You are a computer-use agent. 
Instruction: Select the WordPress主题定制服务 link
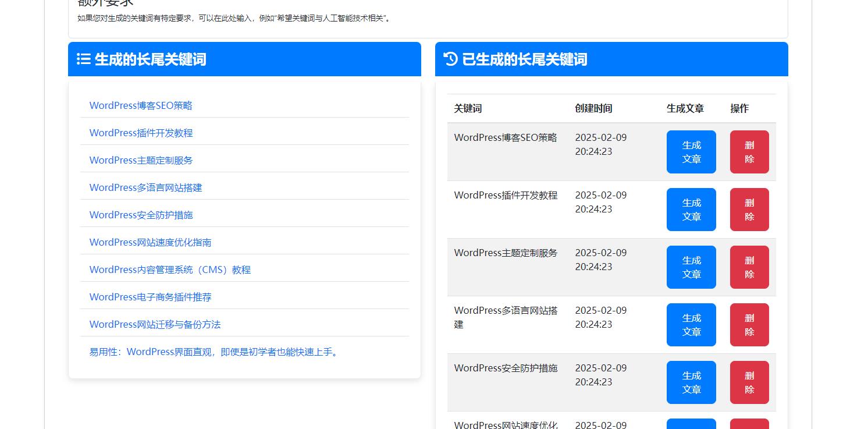pyautogui.click(x=141, y=160)
